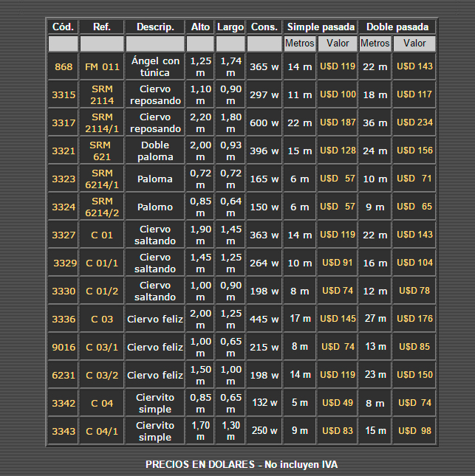The image size is (475, 476).
Task: Select reference C 03
Action: coord(102,320)
